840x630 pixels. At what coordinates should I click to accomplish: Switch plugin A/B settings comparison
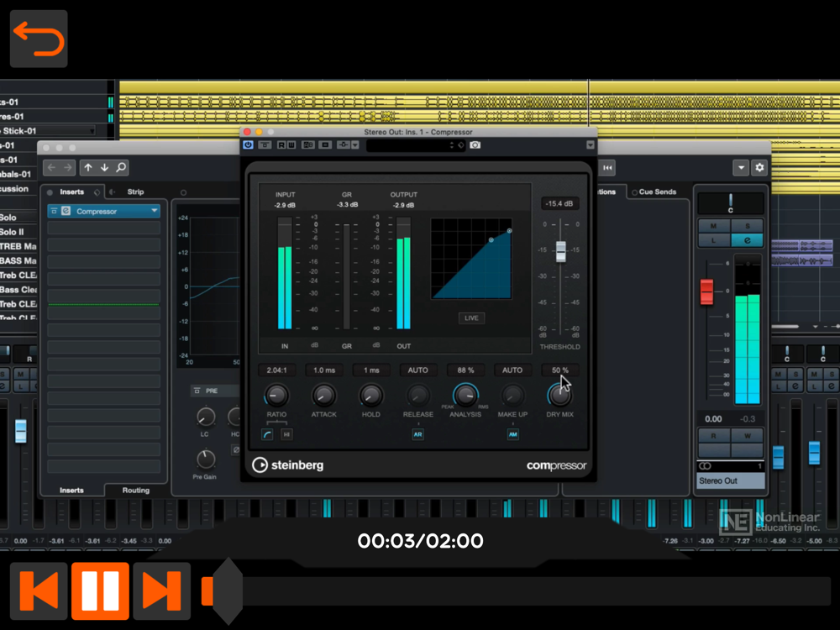click(x=308, y=145)
